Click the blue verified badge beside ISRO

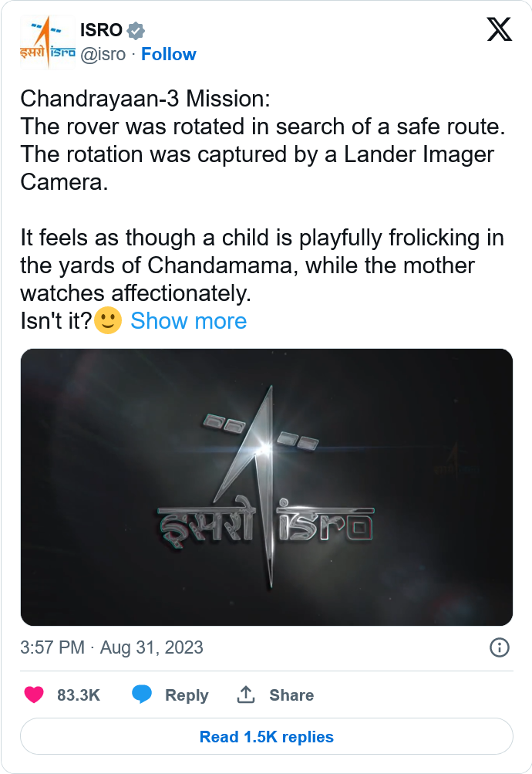click(136, 31)
